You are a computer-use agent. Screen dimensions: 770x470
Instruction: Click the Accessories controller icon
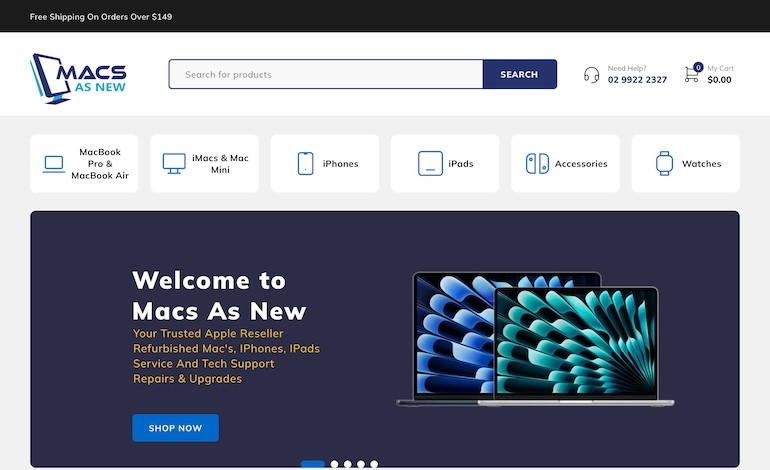(537, 164)
